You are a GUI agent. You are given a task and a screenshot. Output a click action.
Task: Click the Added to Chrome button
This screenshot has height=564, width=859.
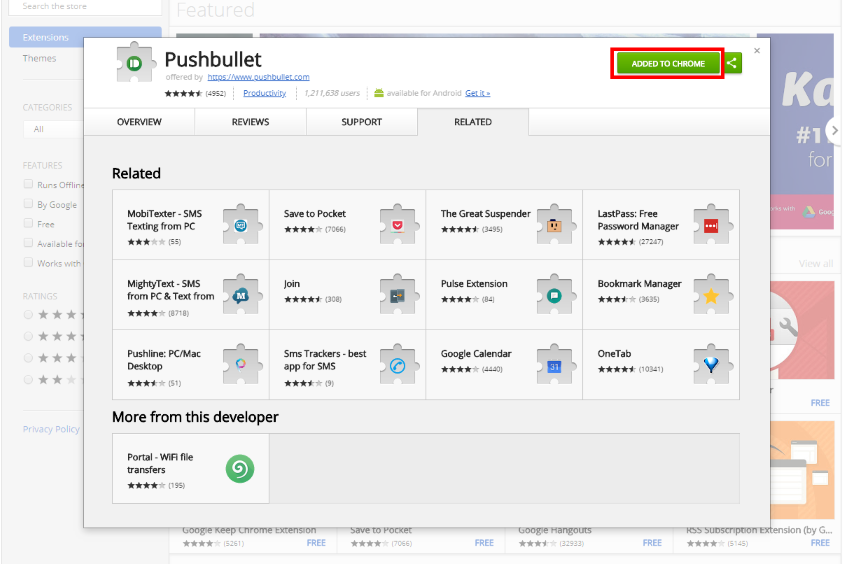click(x=668, y=64)
